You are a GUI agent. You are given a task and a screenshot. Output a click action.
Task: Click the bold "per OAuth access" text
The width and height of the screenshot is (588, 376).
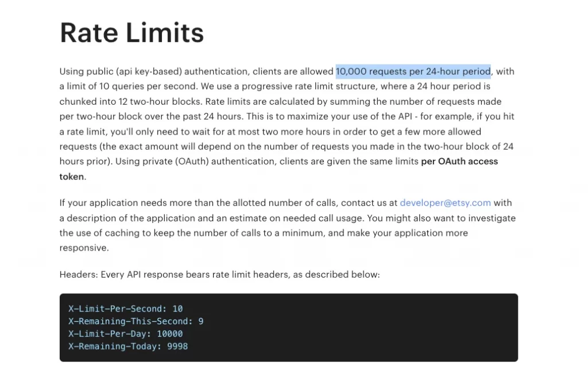click(x=459, y=162)
